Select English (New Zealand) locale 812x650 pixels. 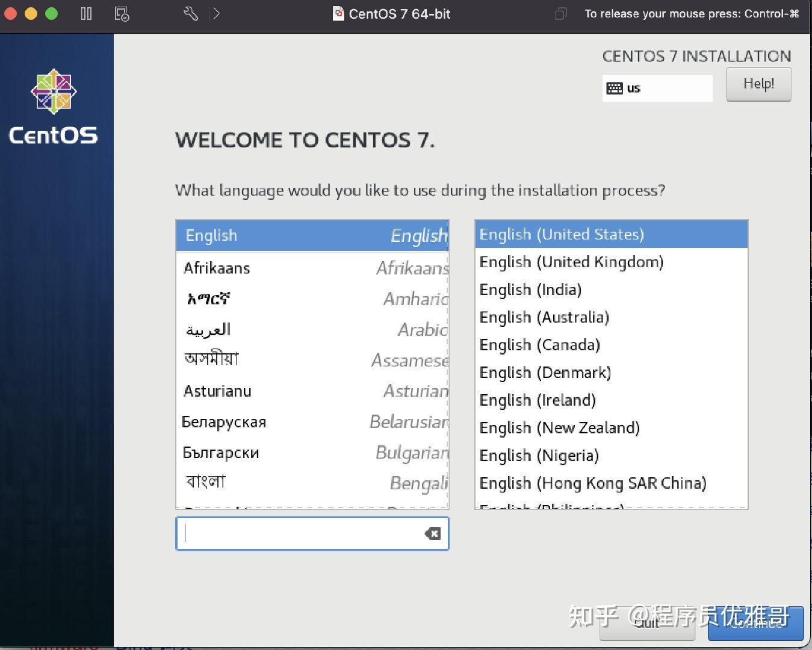tap(559, 428)
